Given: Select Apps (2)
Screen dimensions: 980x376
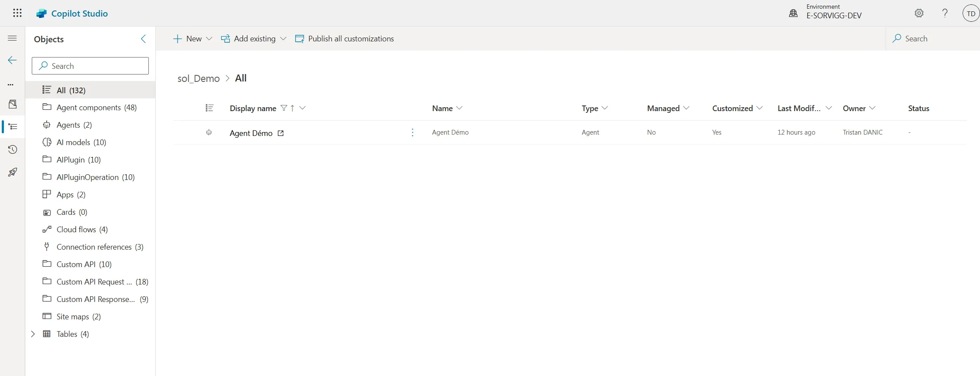Looking at the screenshot, I should pos(91,195).
